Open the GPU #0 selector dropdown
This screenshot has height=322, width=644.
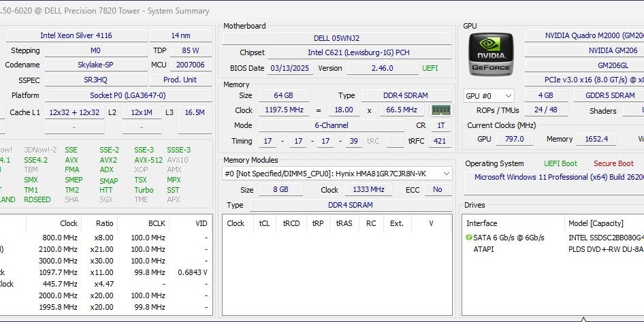[x=489, y=96]
